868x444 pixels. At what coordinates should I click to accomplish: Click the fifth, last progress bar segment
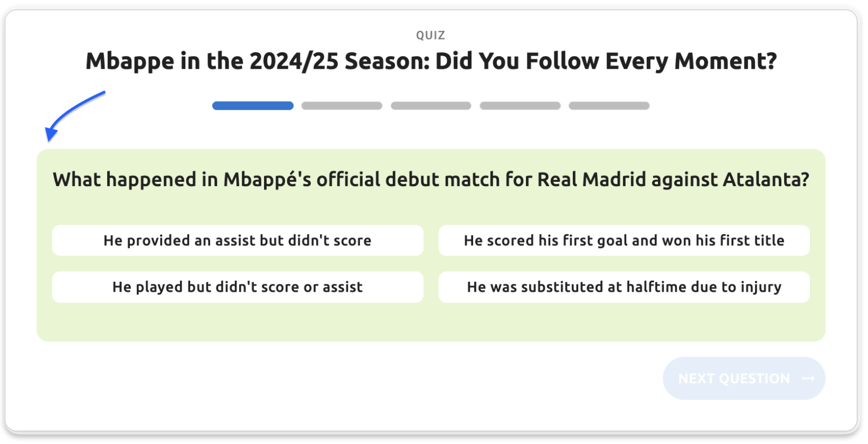coord(609,106)
